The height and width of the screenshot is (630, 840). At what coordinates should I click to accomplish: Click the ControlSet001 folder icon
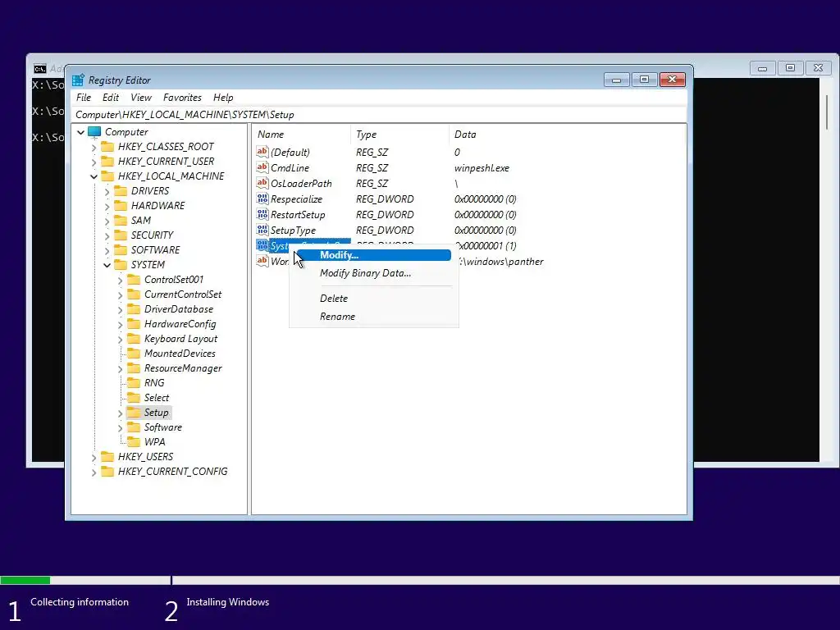pos(134,280)
